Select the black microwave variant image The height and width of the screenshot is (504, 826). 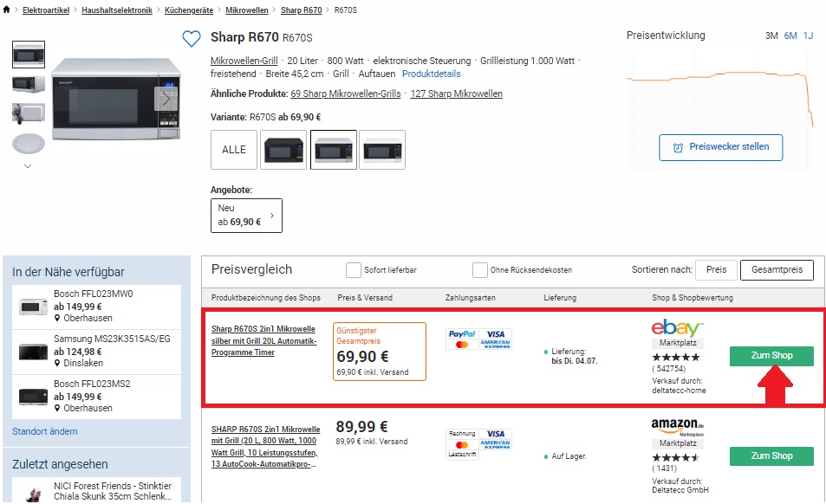[283, 150]
